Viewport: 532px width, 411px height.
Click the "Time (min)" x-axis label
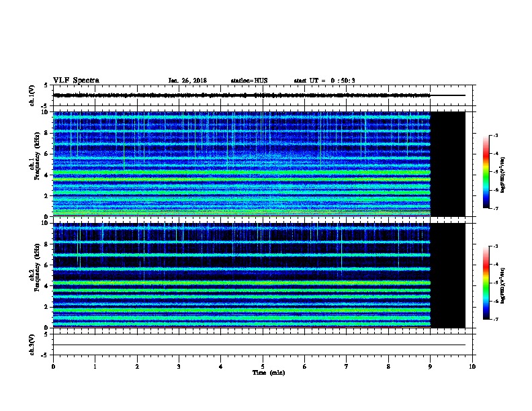tap(269, 373)
